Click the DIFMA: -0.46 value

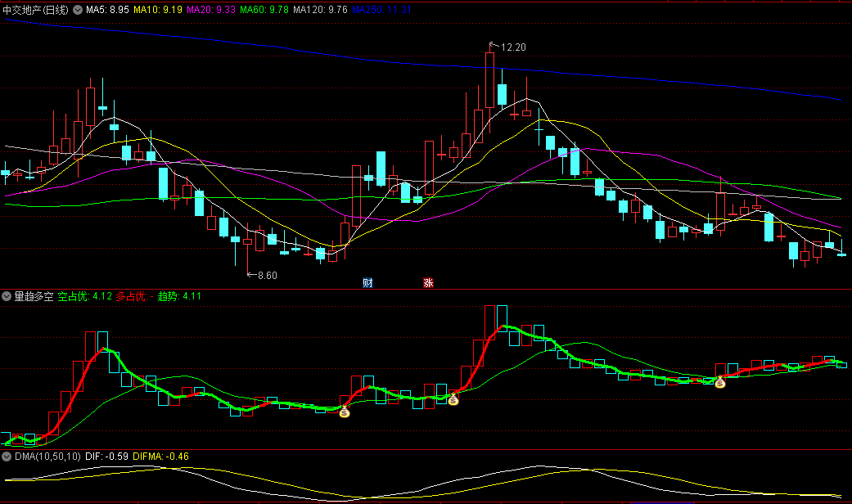click(161, 457)
